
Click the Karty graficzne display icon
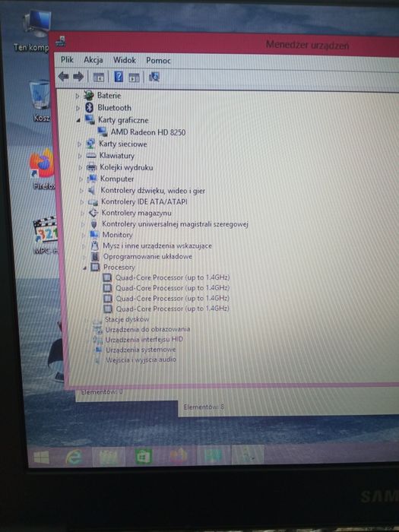(x=90, y=119)
